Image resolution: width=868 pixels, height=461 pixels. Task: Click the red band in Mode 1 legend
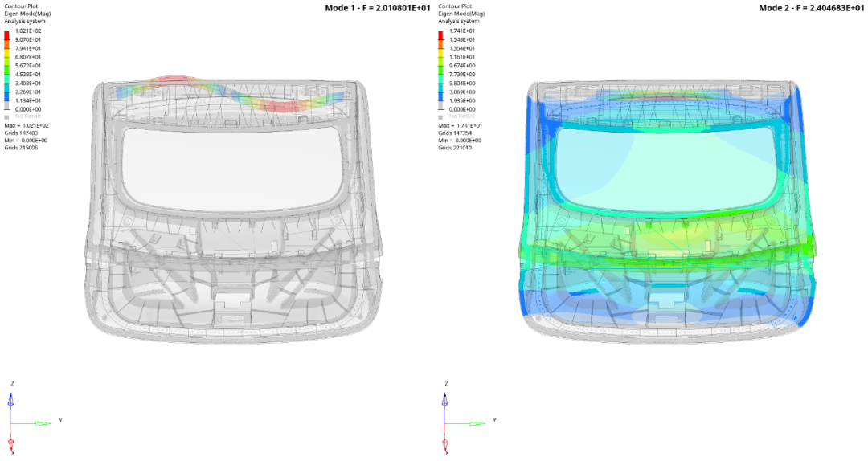point(7,35)
